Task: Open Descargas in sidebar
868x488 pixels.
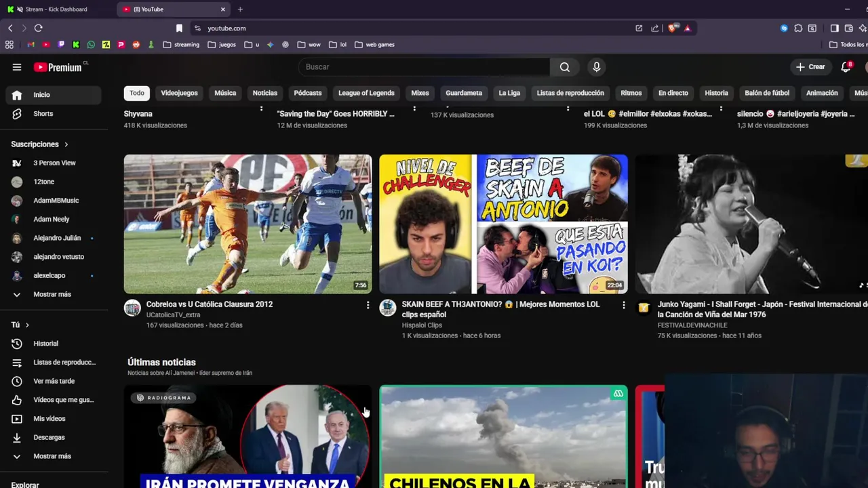Action: (x=54, y=437)
